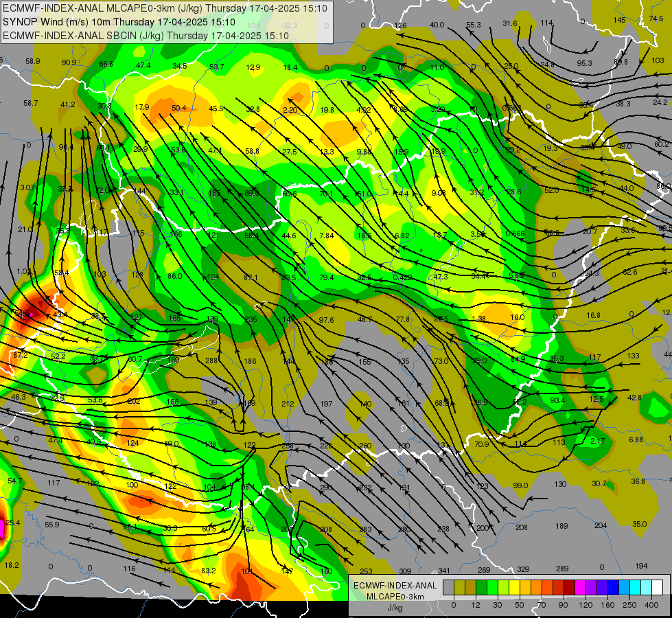This screenshot has width=672, height=618.
Task: Click the white legend swatch
Action: [x=658, y=587]
